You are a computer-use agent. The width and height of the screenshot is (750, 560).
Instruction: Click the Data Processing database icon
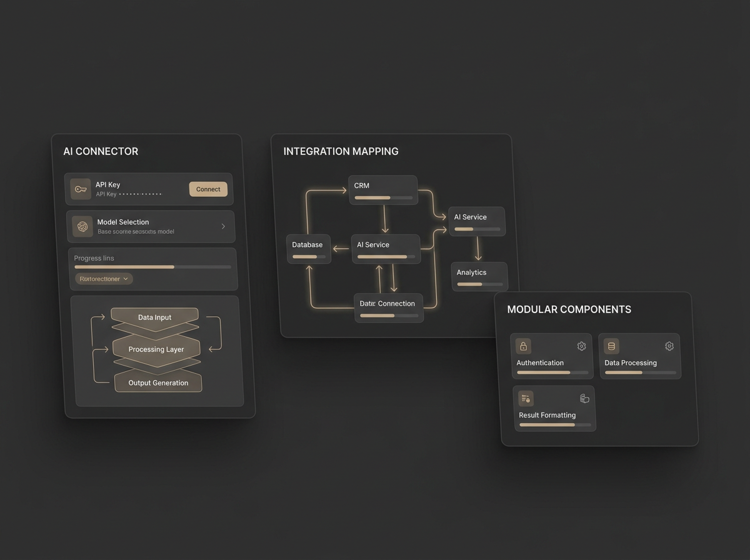[611, 346]
